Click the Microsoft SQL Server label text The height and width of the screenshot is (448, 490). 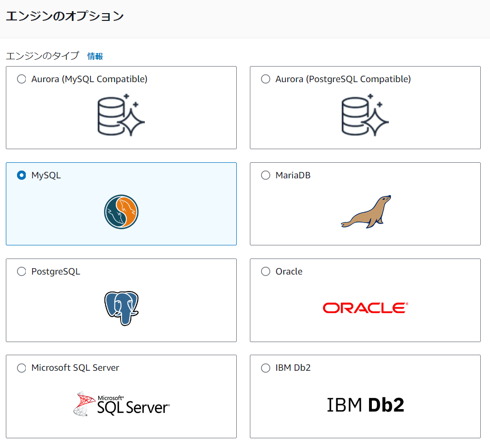pyautogui.click(x=75, y=368)
